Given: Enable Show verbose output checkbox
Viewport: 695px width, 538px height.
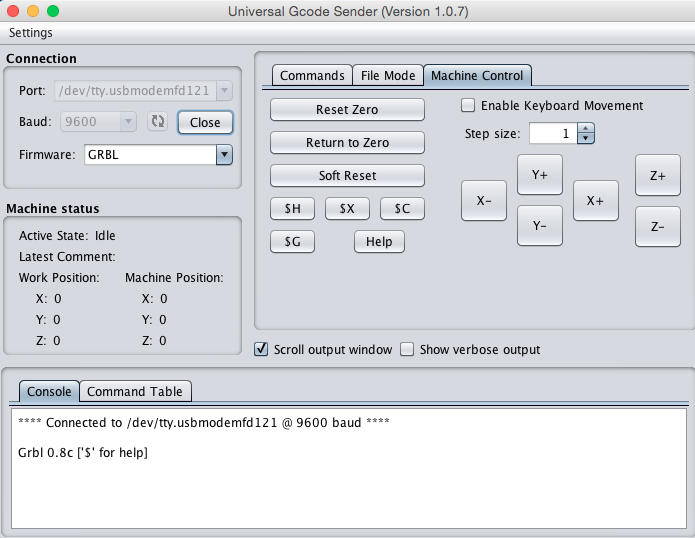Looking at the screenshot, I should tap(407, 349).
